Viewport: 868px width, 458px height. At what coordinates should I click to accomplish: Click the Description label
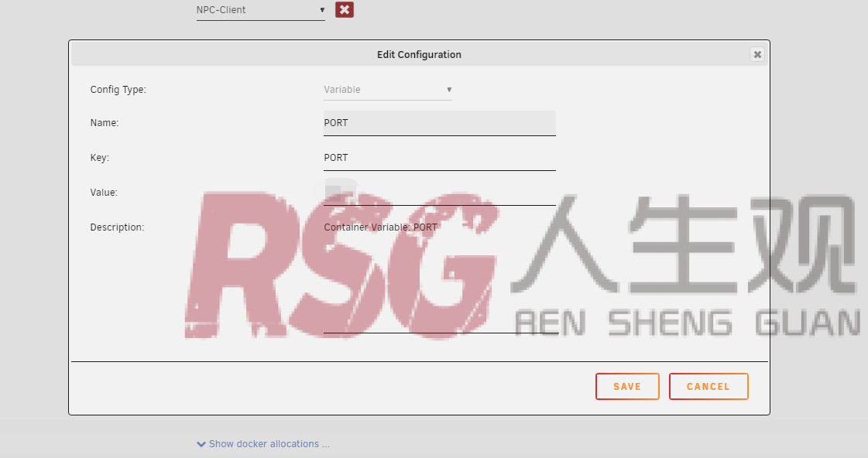click(117, 227)
